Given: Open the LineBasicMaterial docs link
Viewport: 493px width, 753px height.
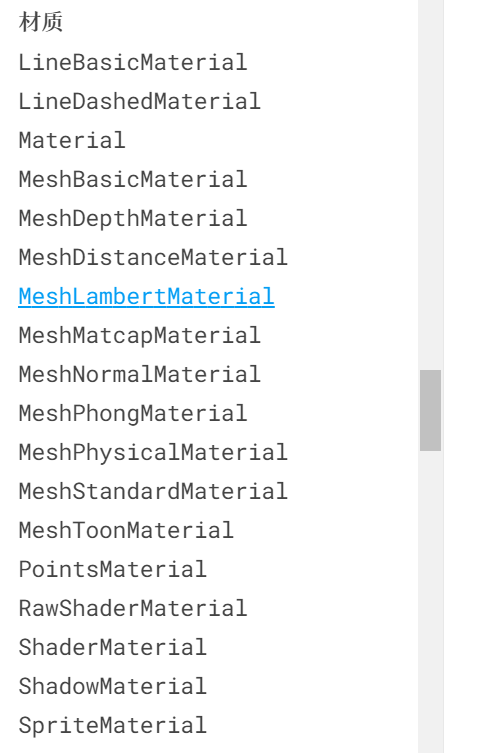Looking at the screenshot, I should tap(132, 62).
